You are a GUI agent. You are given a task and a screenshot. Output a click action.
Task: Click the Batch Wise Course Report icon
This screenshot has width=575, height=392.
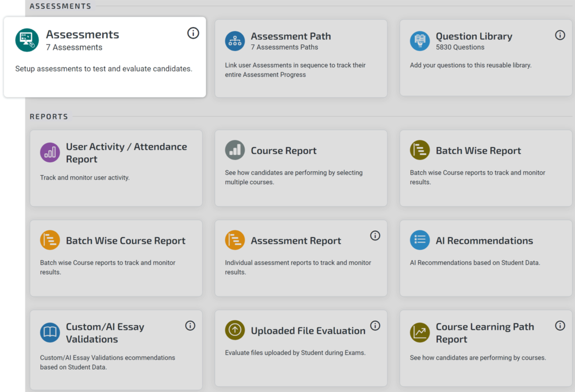(x=49, y=240)
